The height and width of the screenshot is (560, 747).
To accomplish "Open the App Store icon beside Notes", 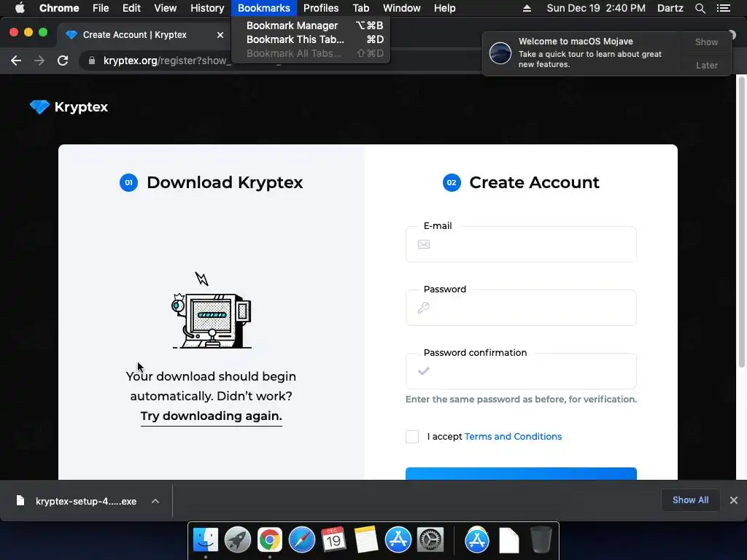I will [398, 540].
